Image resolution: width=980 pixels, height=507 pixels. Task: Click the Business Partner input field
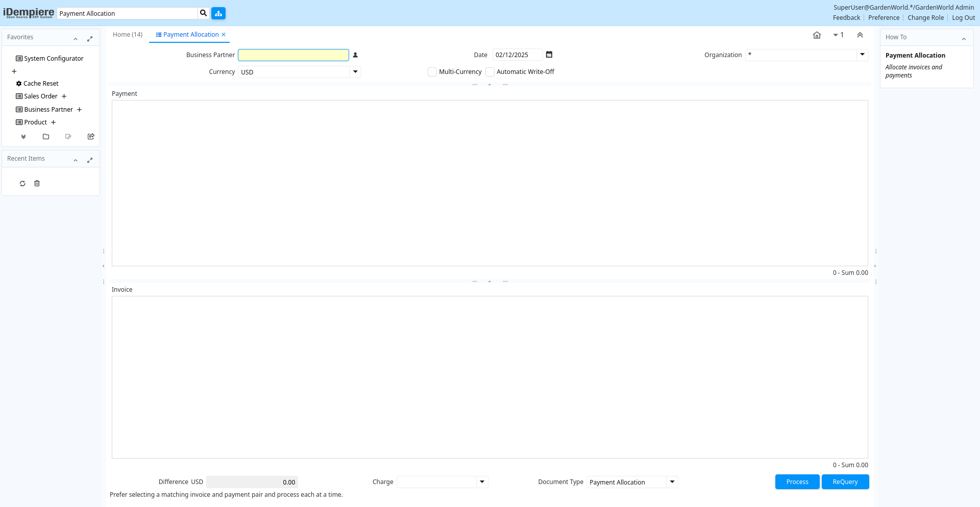pyautogui.click(x=293, y=55)
